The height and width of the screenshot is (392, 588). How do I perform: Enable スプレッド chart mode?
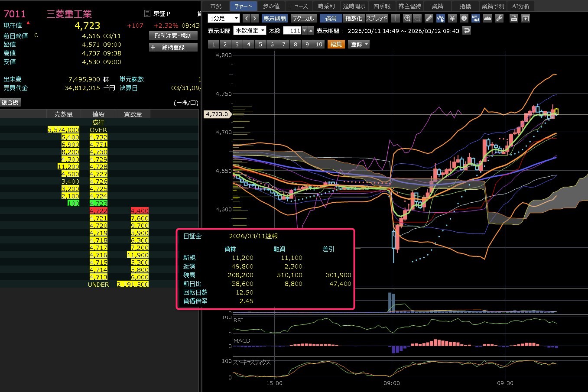pyautogui.click(x=377, y=19)
